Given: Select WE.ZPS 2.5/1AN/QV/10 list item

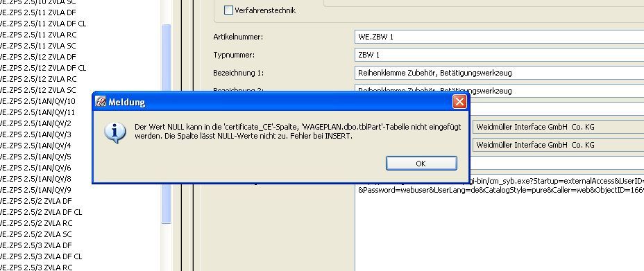Looking at the screenshot, I should [37, 101].
